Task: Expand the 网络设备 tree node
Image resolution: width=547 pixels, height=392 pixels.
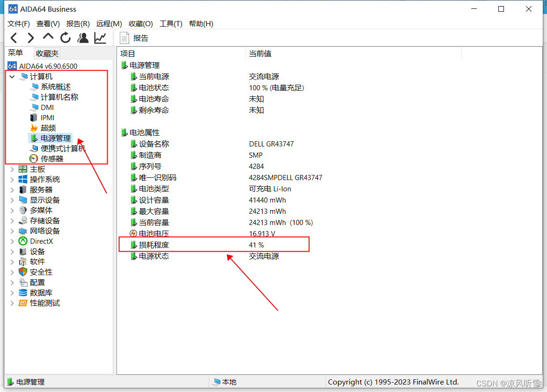Action: tap(12, 231)
